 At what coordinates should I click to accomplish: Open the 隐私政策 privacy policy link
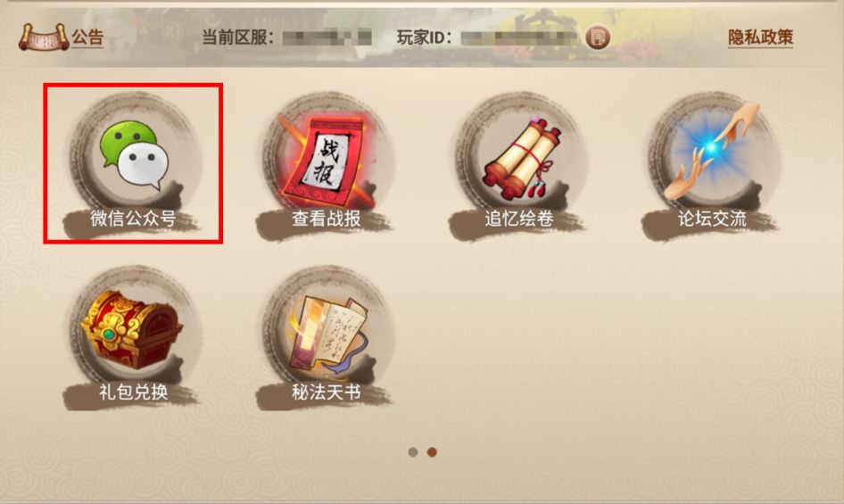760,37
